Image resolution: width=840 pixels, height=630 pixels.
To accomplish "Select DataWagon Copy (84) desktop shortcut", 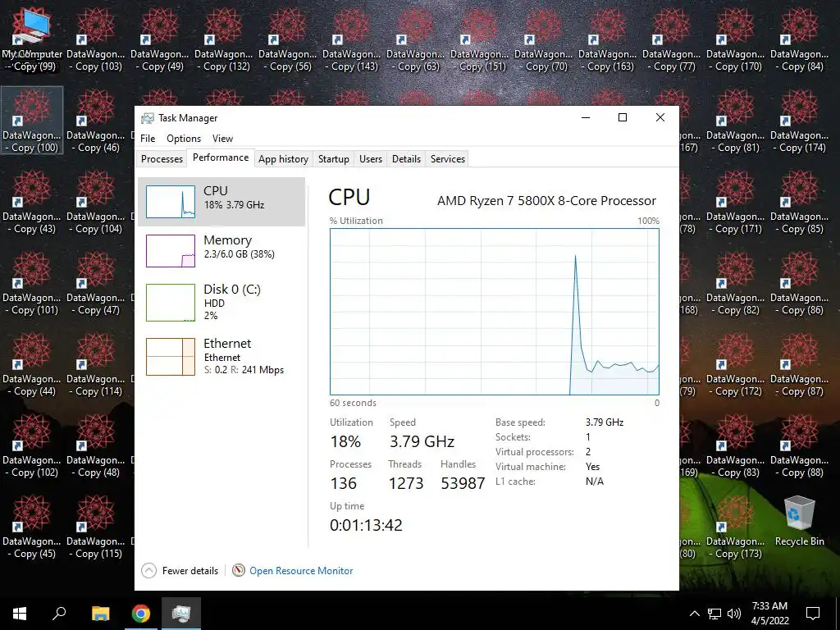I will (x=799, y=39).
